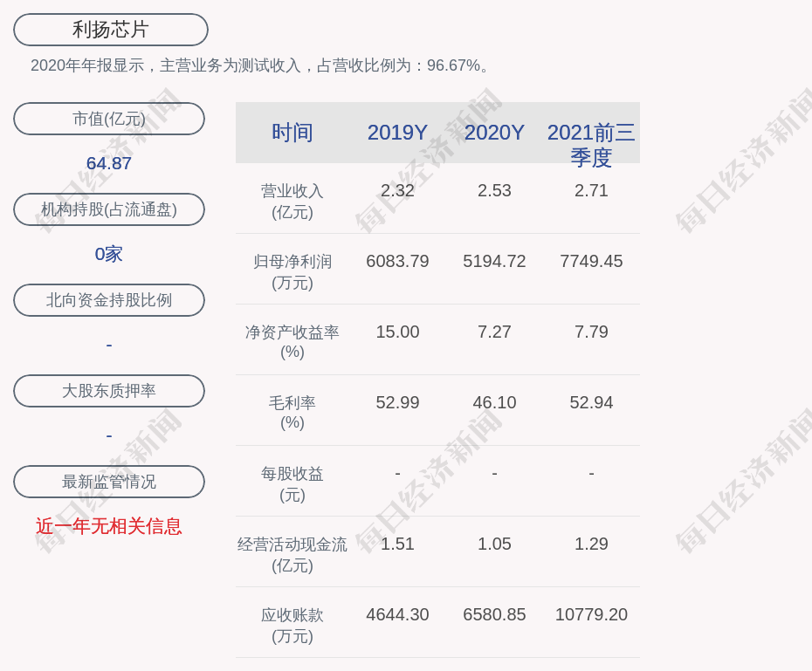The height and width of the screenshot is (671, 812).
Task: Switch to the 时间 header tab
Action: [x=292, y=133]
